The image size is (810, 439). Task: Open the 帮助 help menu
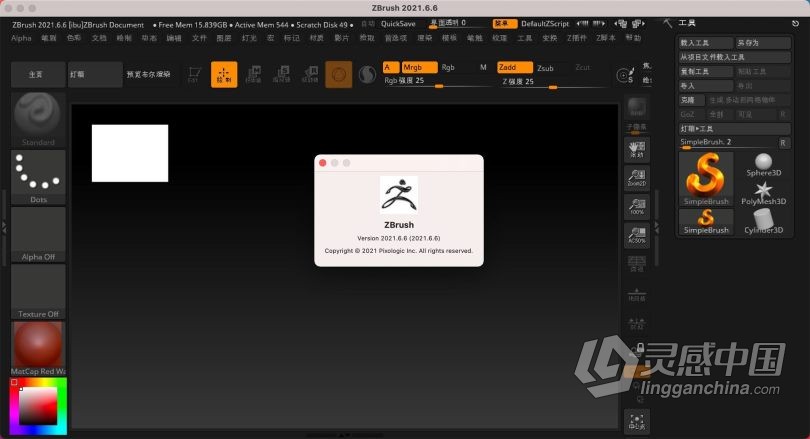[x=633, y=38]
